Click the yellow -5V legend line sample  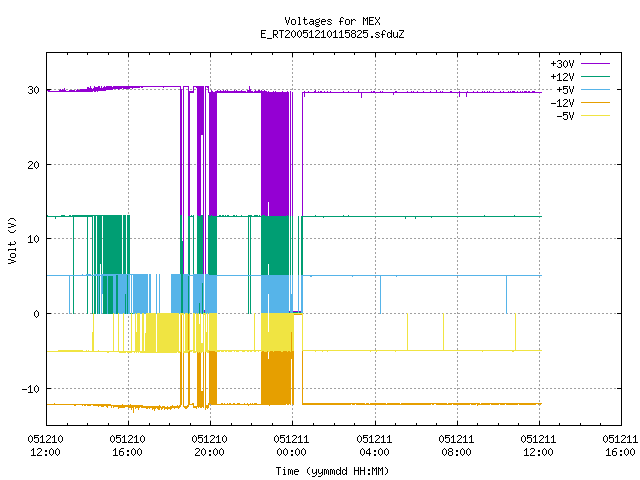[595, 116]
